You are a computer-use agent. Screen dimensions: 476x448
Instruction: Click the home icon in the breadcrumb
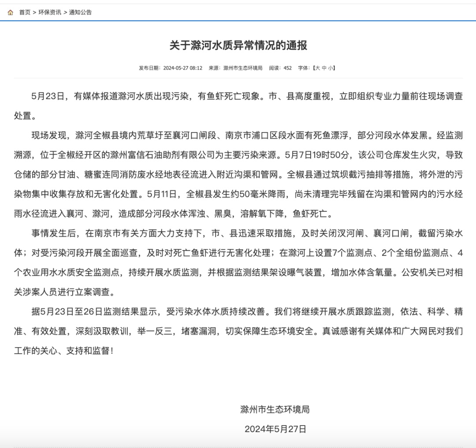11,12
